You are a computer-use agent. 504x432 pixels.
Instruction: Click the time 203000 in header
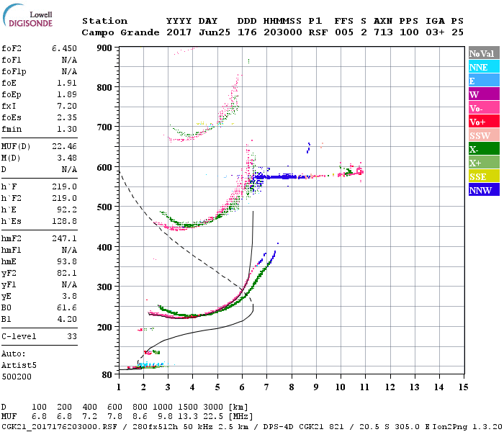point(283,32)
